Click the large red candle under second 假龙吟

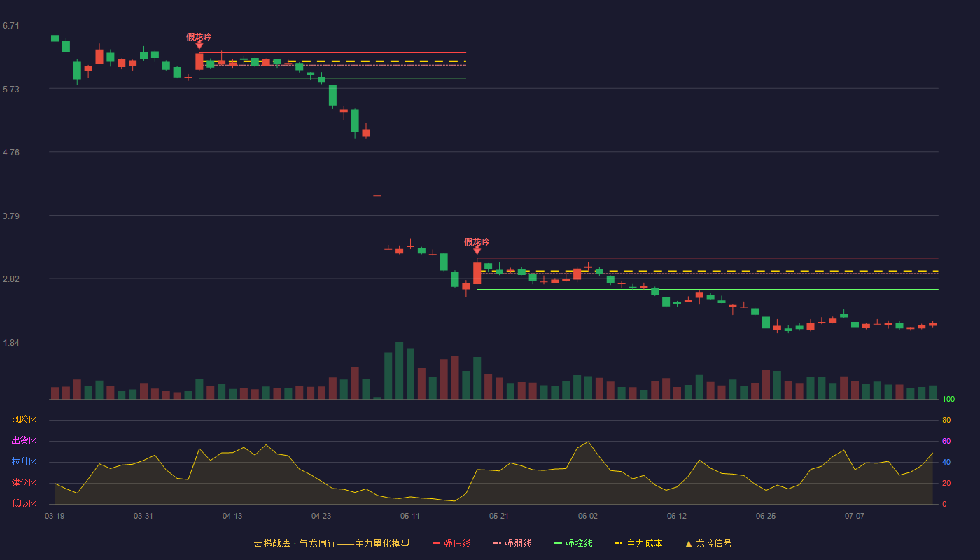pos(477,273)
